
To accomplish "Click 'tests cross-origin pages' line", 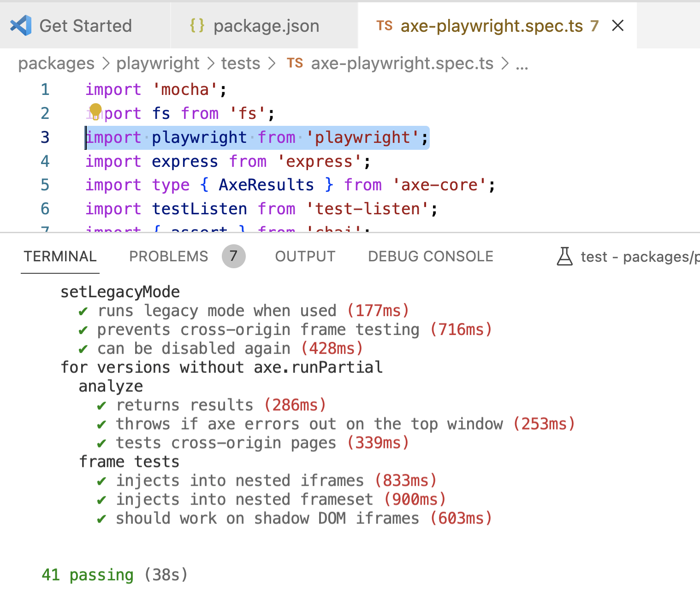I will 226,443.
